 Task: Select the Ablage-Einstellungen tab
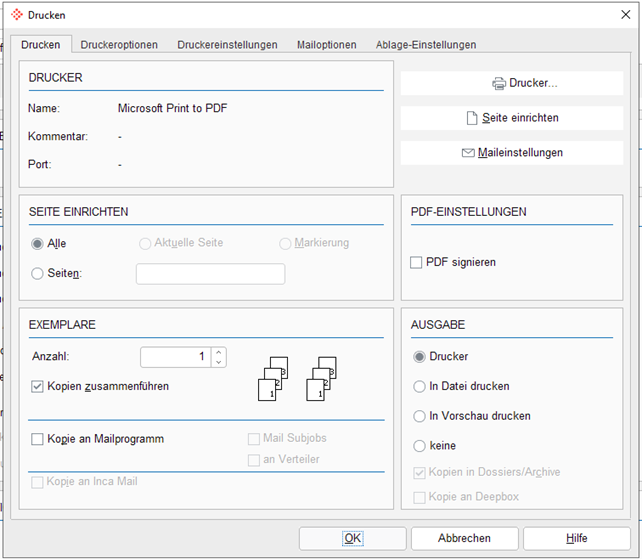click(426, 45)
